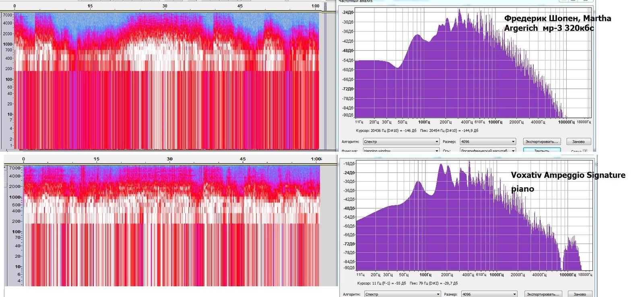Open the Hanning window function dropdown
644x297 pixels.
401,150
